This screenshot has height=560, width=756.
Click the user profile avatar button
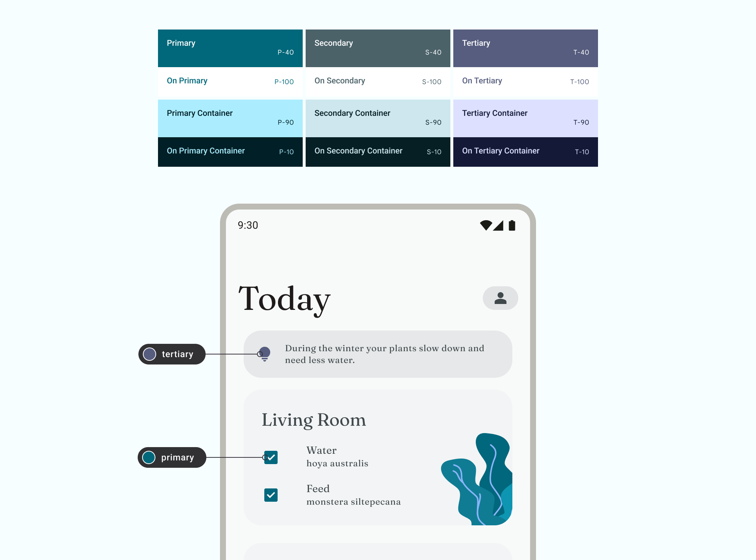pyautogui.click(x=501, y=297)
